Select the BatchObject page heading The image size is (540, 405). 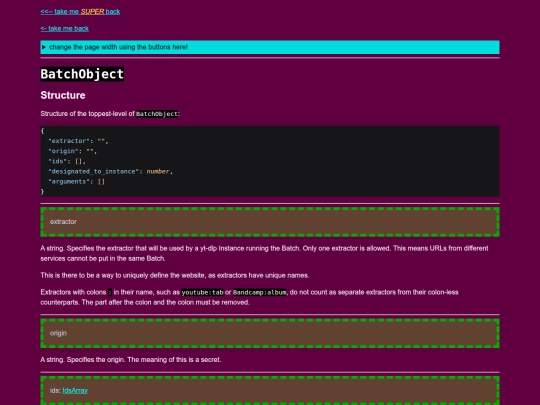click(x=82, y=74)
